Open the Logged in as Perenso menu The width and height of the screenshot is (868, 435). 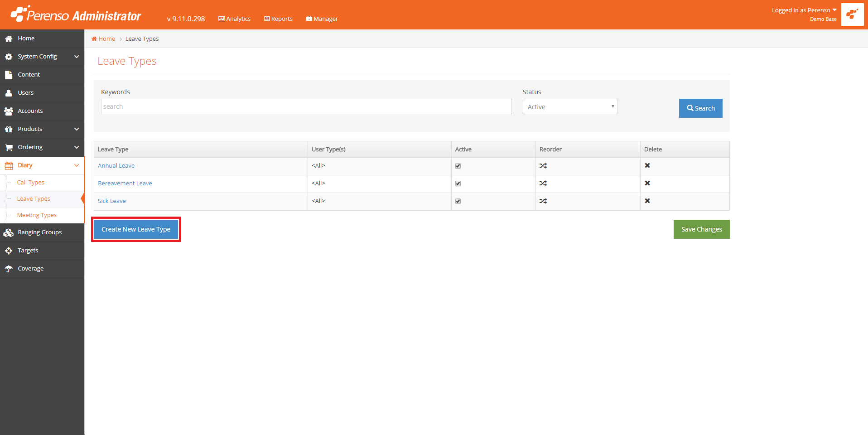tap(804, 10)
